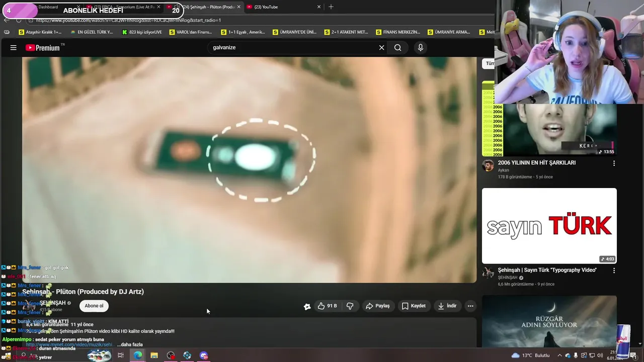Open FİNANS MERKEZİN... bookmark

coord(398,32)
